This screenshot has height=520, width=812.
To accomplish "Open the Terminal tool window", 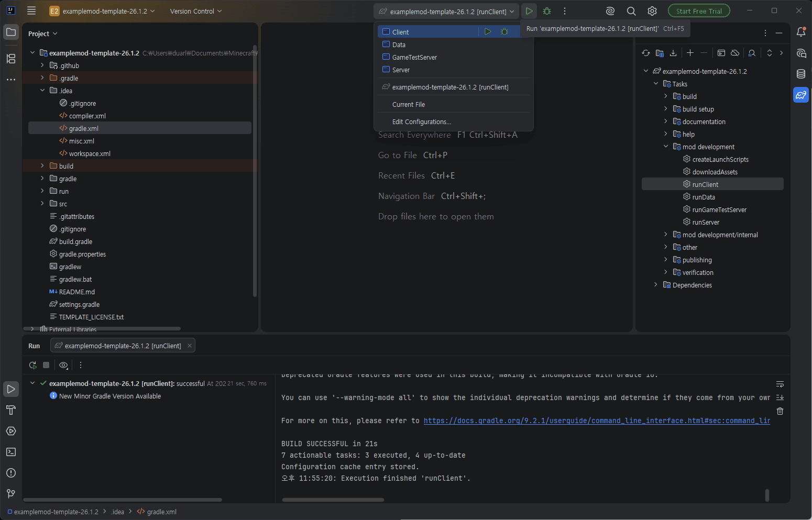I will pos(11,452).
